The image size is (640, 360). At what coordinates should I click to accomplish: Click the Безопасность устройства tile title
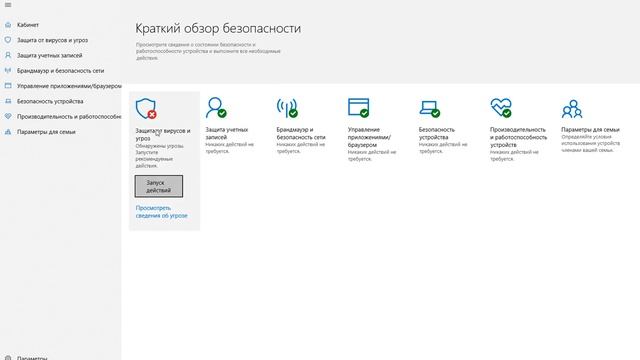[x=436, y=133]
